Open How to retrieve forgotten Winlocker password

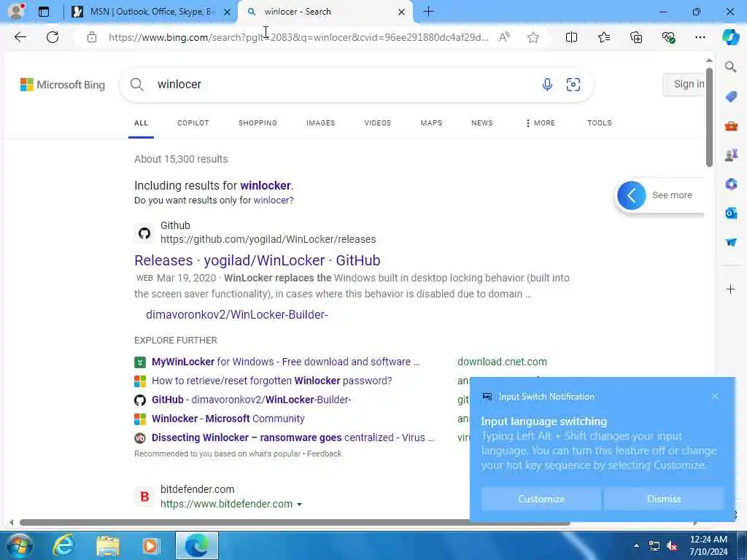[x=271, y=381]
